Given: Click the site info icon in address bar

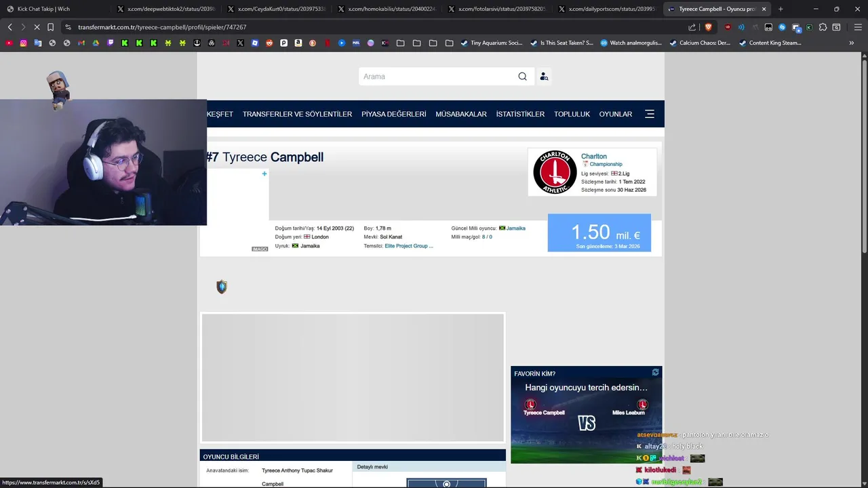Looking at the screenshot, I should point(68,27).
